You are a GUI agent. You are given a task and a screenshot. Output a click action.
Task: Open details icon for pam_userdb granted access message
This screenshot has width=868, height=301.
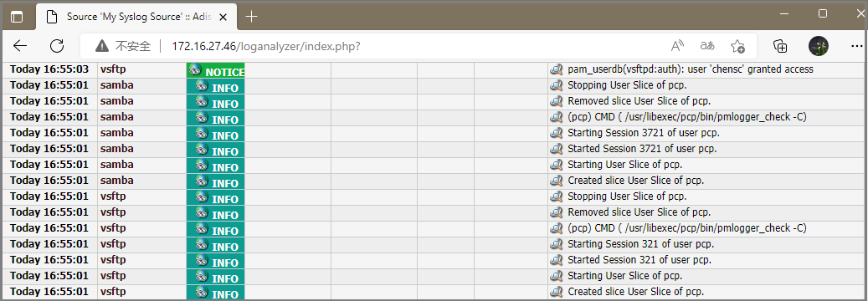(556, 69)
